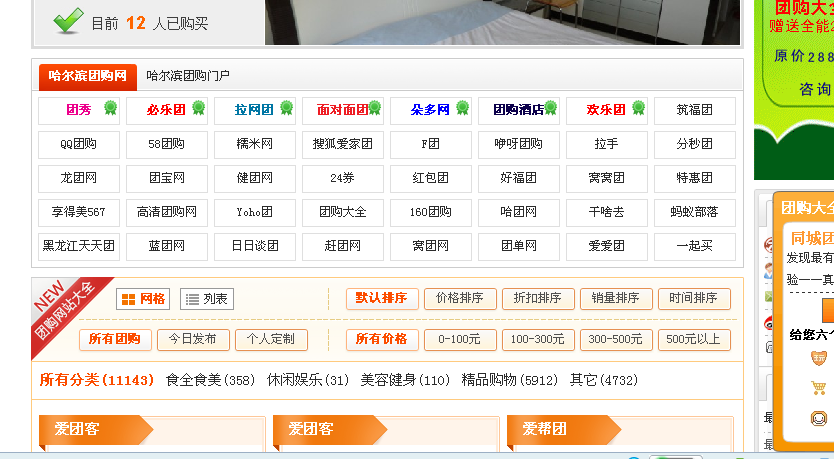Go to 一起买
The image size is (834, 459).
[x=695, y=246]
